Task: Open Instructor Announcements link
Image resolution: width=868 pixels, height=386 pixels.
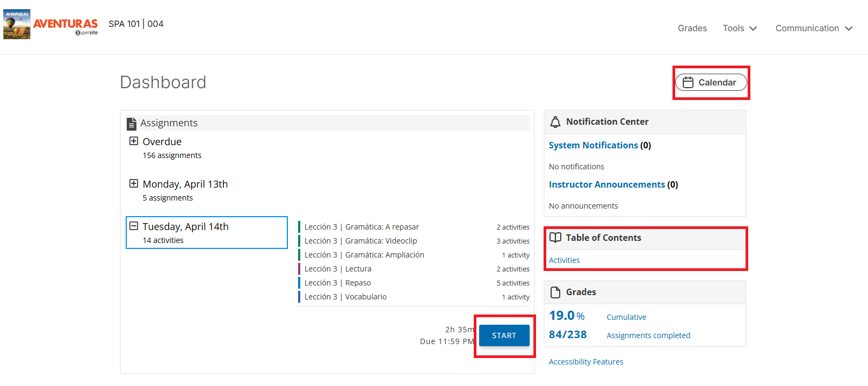Action: point(607,184)
